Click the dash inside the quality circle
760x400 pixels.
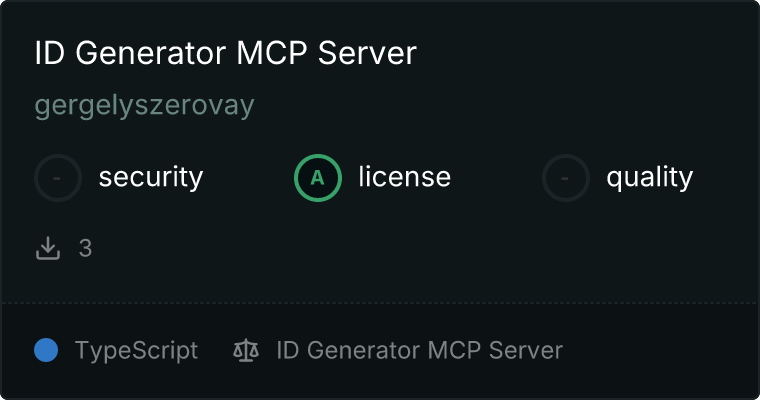[565, 178]
